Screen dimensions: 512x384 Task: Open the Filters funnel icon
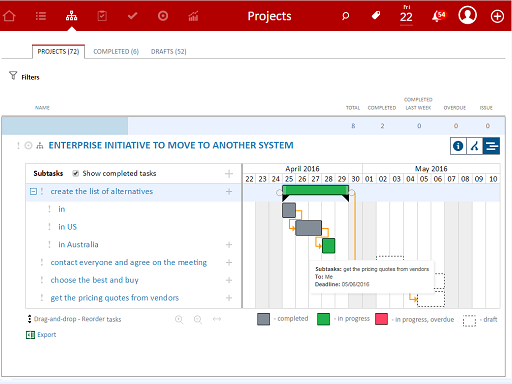pyautogui.click(x=13, y=76)
